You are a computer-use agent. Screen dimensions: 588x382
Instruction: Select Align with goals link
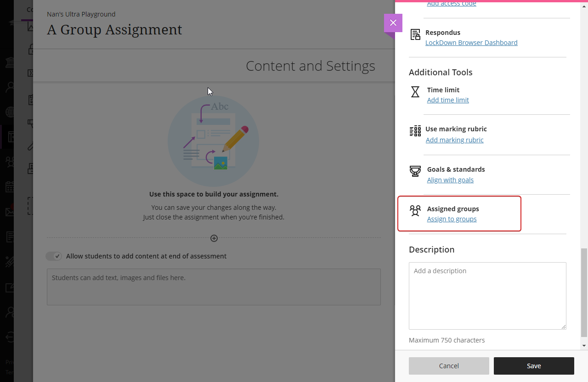tap(450, 180)
